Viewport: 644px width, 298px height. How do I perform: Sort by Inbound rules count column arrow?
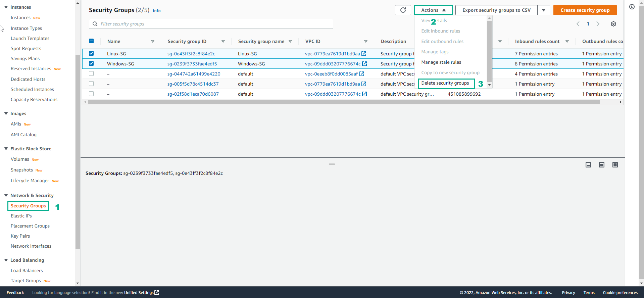[567, 41]
